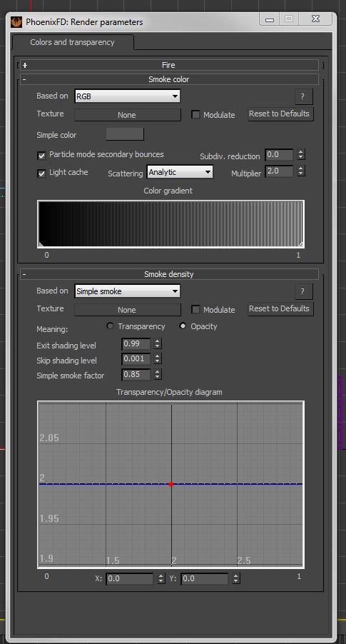The height and width of the screenshot is (644, 346).
Task: Minimize the Render parameters window
Action: [270, 19]
